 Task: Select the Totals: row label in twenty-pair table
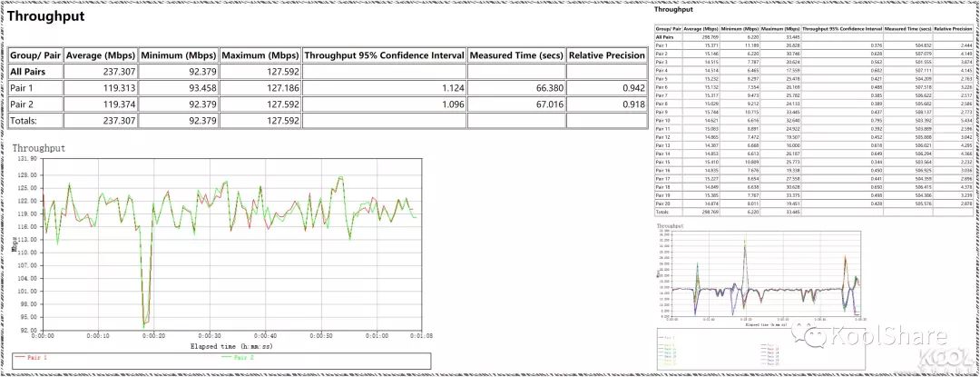click(661, 213)
